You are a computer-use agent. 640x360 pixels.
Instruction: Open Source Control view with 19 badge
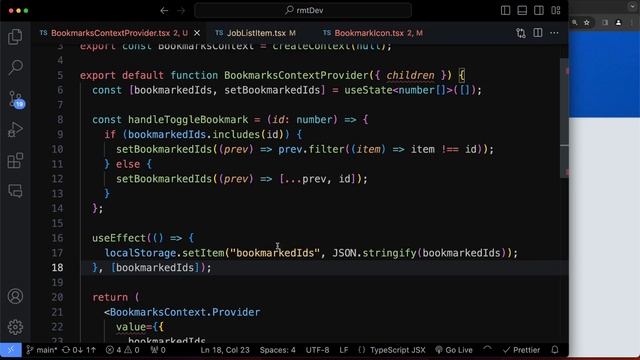[x=16, y=100]
